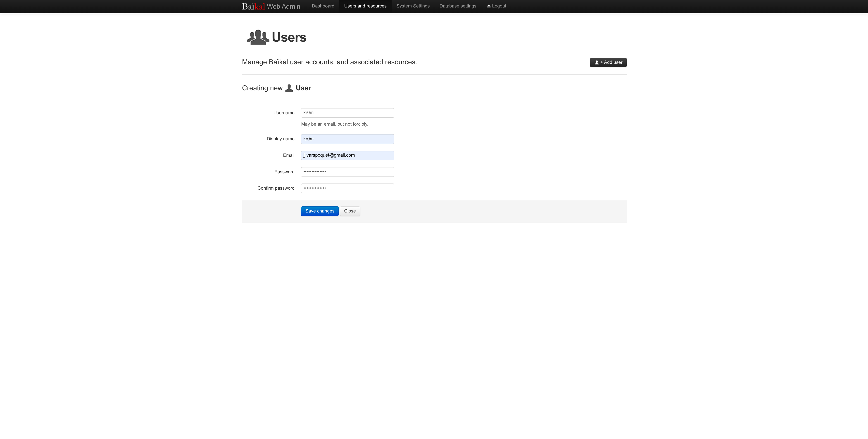Click the Baïkal Web Admin logo
Viewport: 868px width, 439px height.
coord(271,6)
